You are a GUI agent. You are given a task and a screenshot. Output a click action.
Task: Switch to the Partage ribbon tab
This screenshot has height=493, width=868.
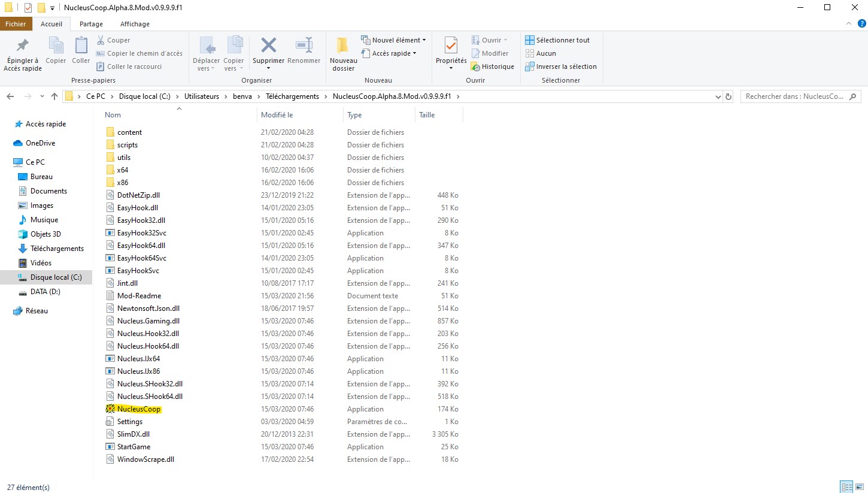click(91, 24)
